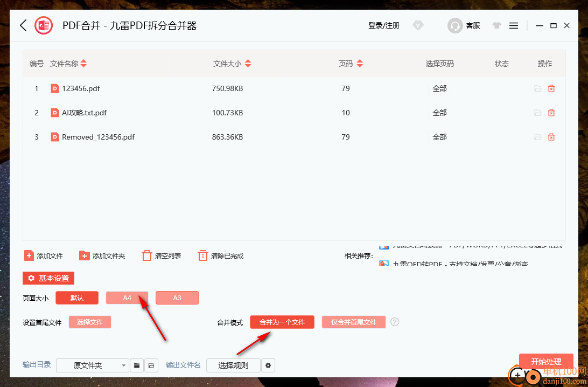
Task: Open 原文件夹 output directory dropdown
Action: pyautogui.click(x=92, y=365)
